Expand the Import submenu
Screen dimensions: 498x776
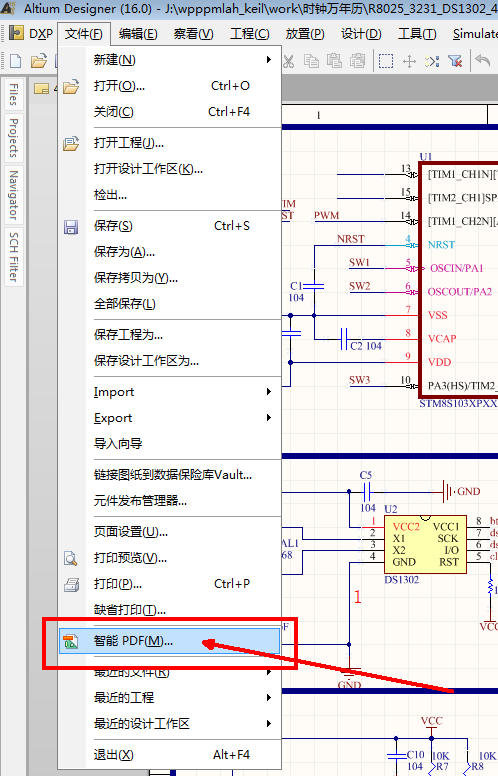269,391
